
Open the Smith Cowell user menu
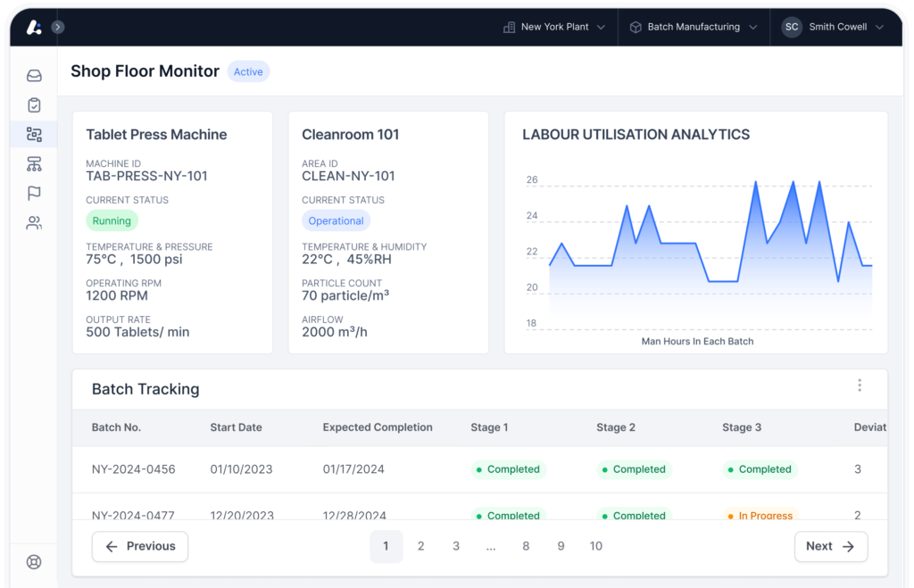click(x=833, y=27)
